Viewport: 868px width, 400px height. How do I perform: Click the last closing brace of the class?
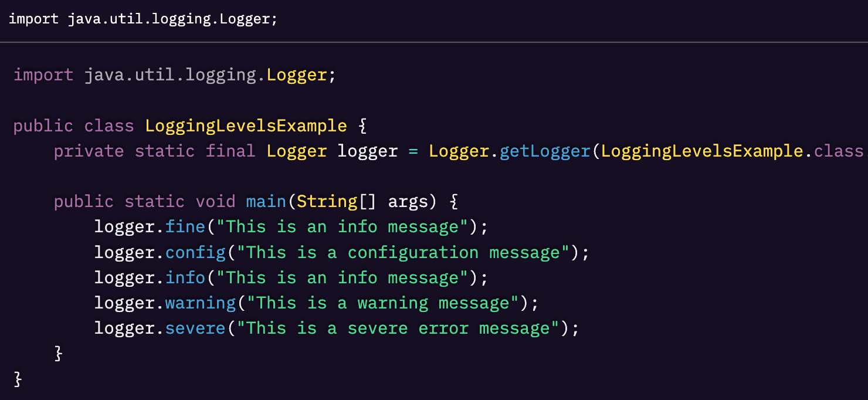tap(18, 379)
